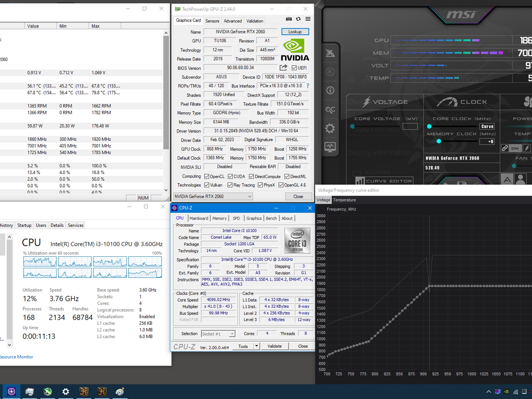The image size is (532, 399).
Task: Open the Curve Editor button in Afterburner
Action: 384,181
